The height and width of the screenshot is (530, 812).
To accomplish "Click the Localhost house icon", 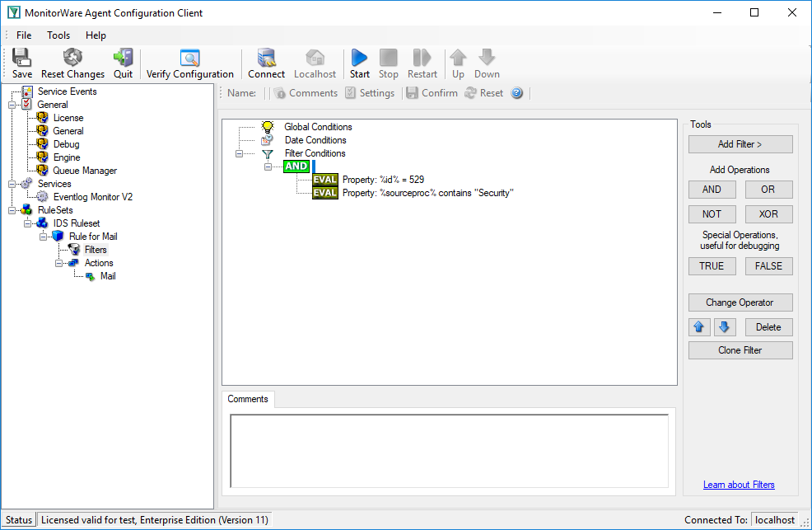I will (315, 58).
